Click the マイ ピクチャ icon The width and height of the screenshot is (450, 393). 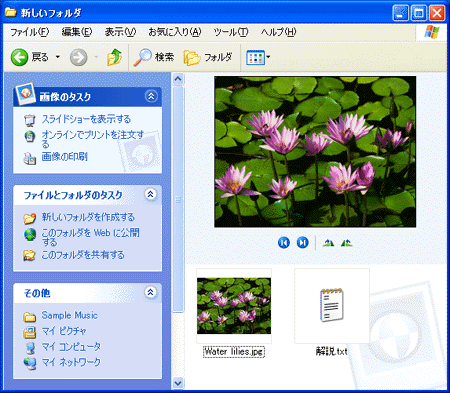[30, 332]
